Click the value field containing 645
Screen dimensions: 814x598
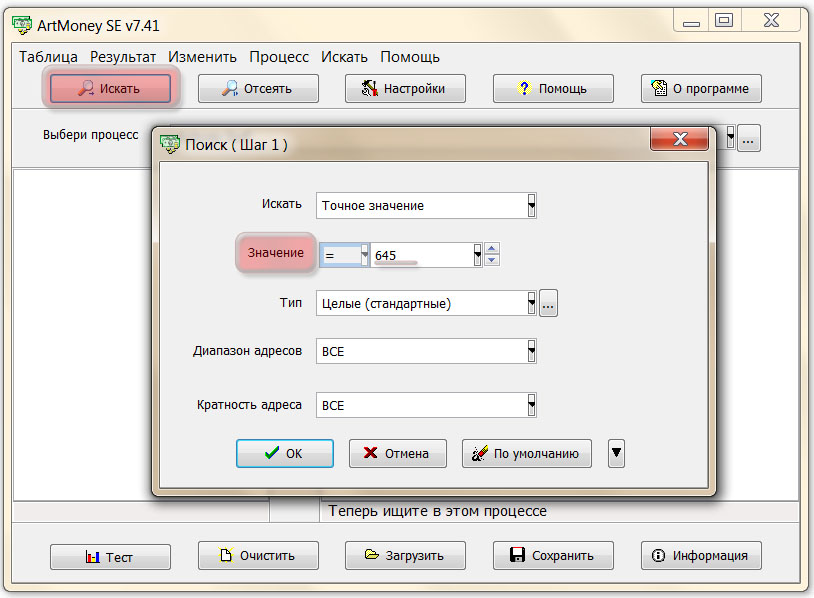[x=422, y=255]
